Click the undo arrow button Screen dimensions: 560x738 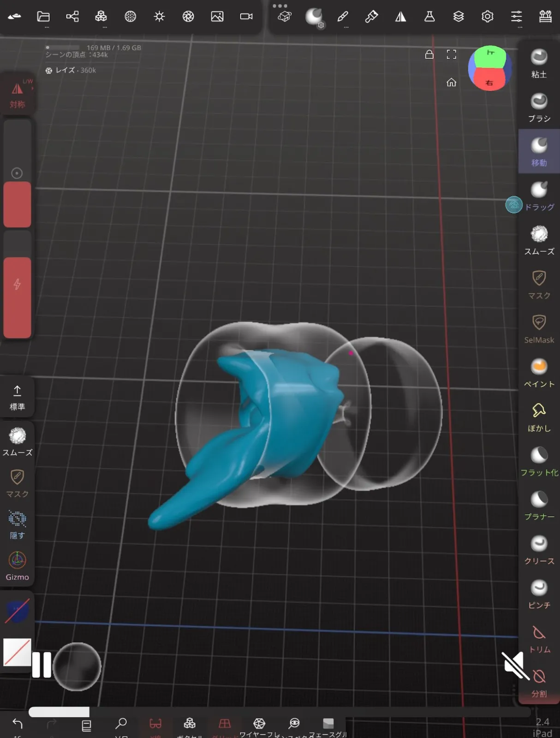(x=18, y=724)
